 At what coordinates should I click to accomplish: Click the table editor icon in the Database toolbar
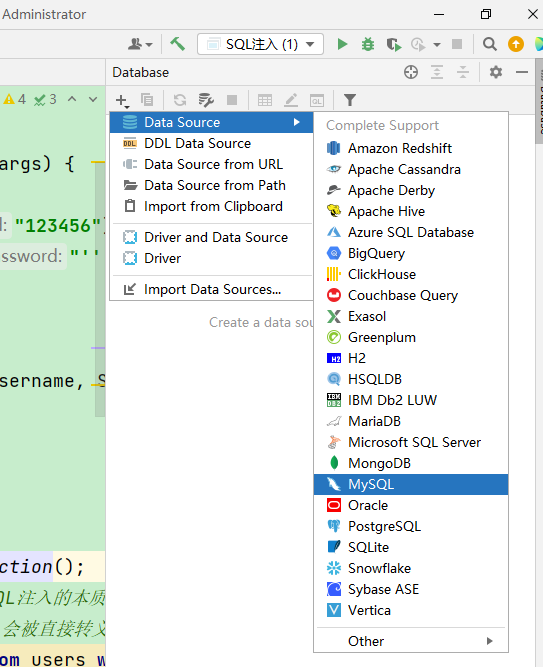click(265, 100)
